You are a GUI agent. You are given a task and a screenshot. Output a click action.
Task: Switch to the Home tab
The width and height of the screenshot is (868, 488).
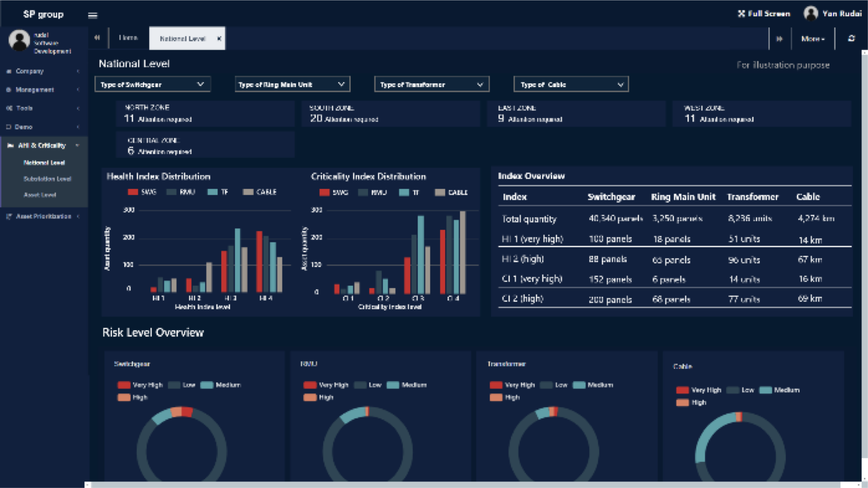[x=128, y=38]
